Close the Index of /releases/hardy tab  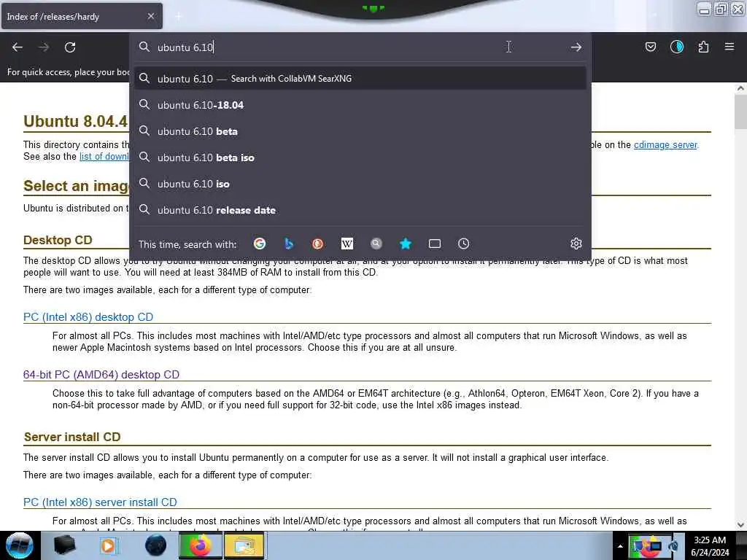click(150, 16)
